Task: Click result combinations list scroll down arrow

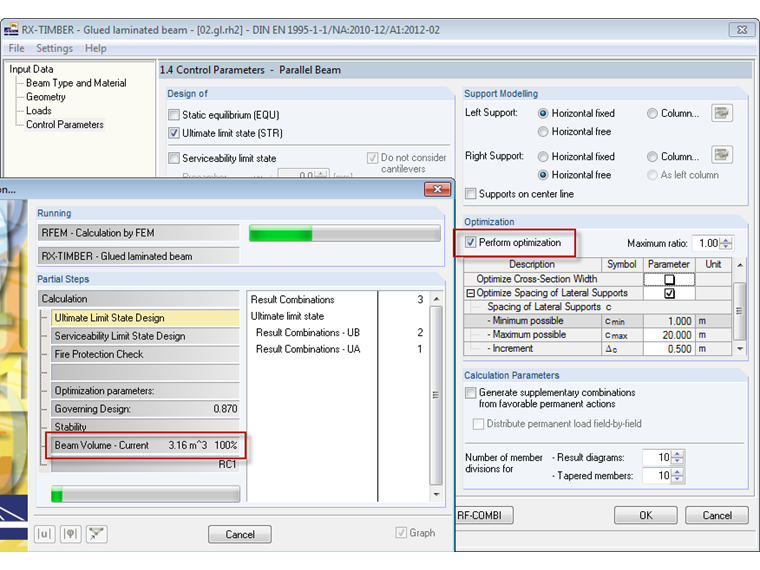Action: tap(436, 494)
